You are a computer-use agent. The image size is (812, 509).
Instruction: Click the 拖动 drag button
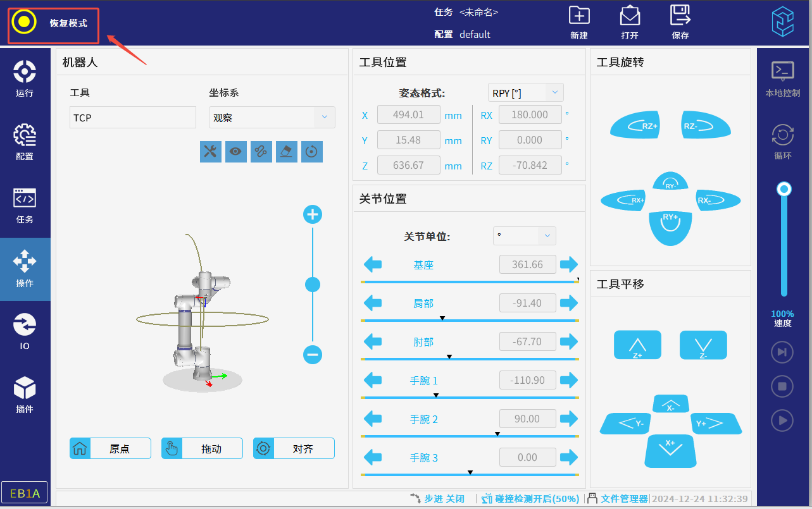(202, 448)
